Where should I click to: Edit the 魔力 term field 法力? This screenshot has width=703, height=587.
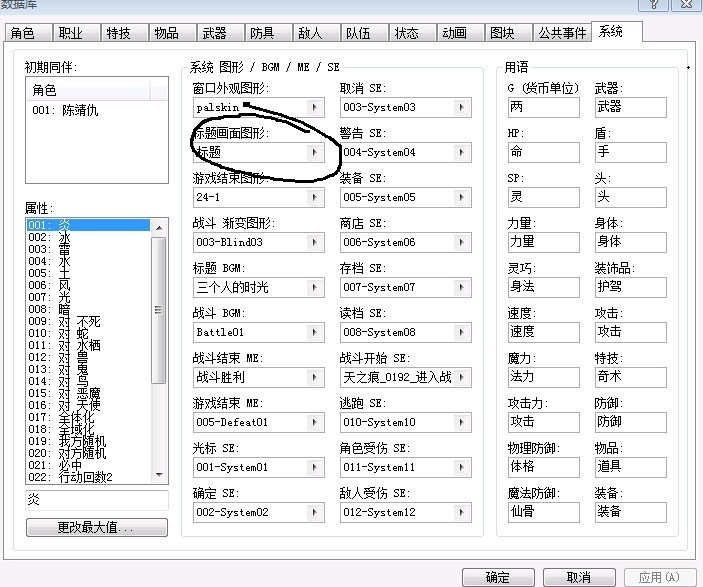[x=543, y=378]
